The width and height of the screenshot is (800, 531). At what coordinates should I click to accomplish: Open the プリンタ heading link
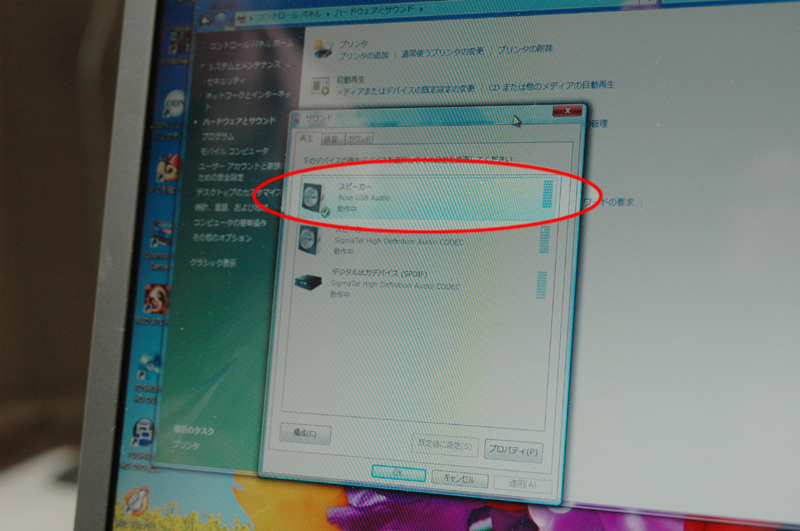[x=354, y=44]
